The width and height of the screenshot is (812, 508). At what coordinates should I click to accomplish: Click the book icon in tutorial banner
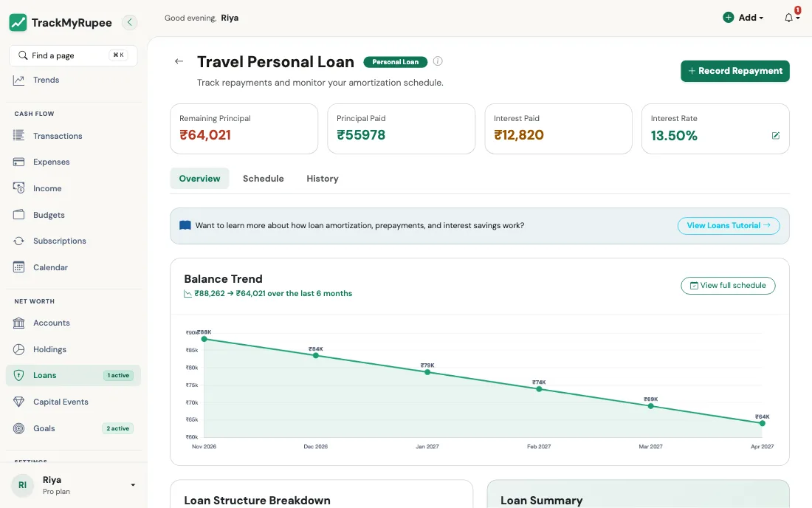click(x=185, y=225)
